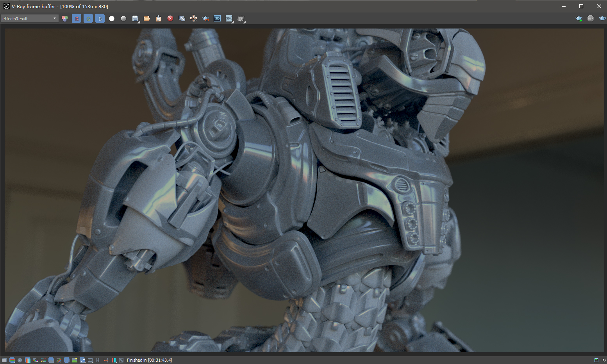Click the STOP rendering button

pos(591,18)
